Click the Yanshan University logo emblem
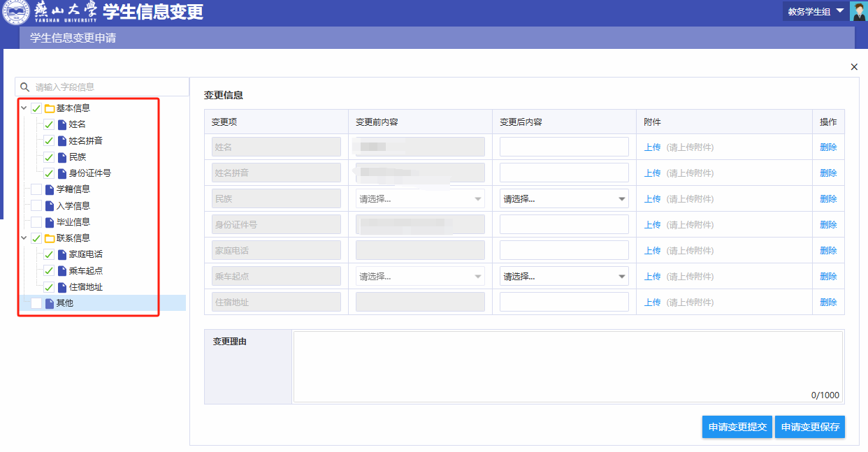Image resolution: width=868 pixels, height=452 pixels. pos(15,12)
